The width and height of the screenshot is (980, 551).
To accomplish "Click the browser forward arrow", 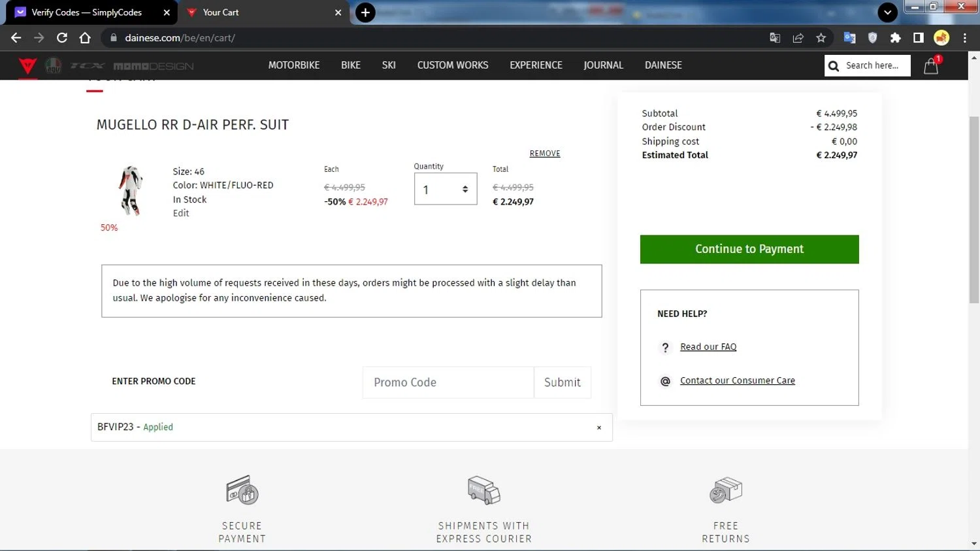I will [x=39, y=38].
